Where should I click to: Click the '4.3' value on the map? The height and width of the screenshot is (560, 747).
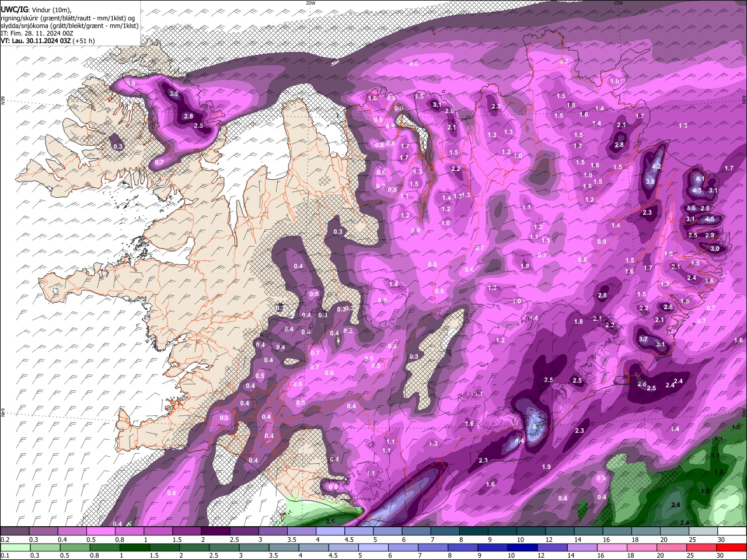click(697, 190)
